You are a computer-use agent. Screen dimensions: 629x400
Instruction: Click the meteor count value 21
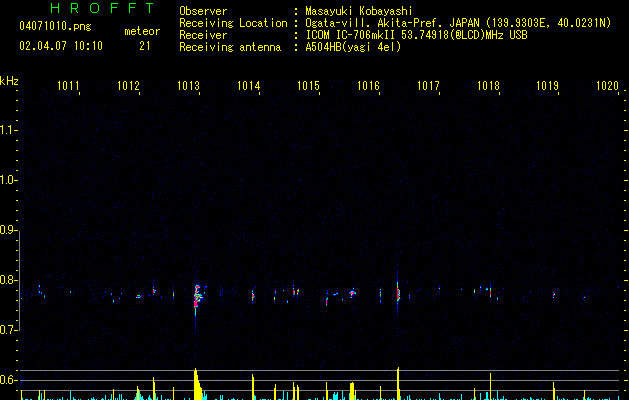pos(145,46)
